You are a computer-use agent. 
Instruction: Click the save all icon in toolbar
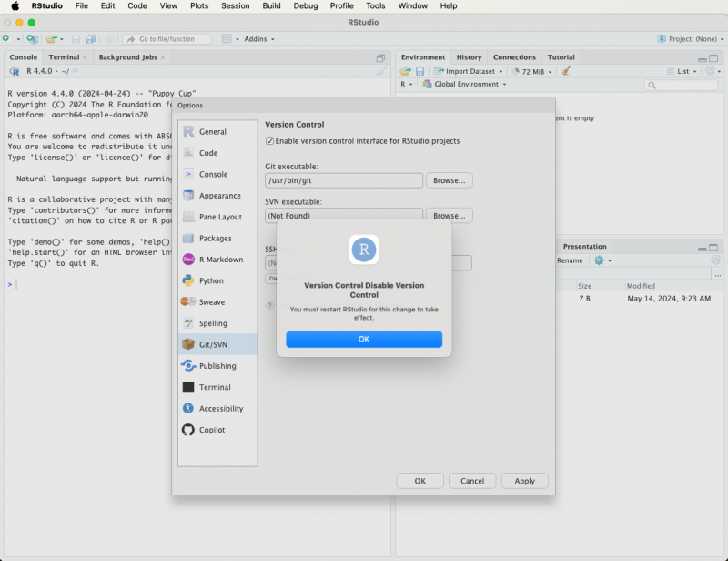coord(90,39)
